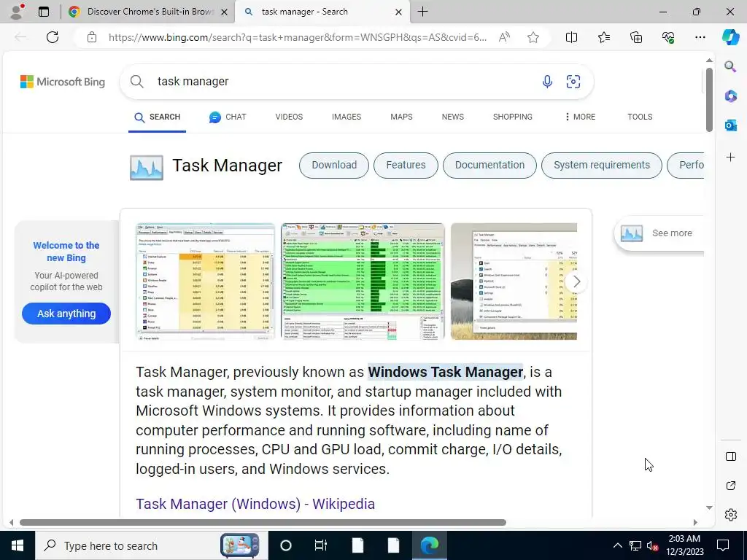
Task: Switch to VIDEOS results
Action: click(289, 117)
